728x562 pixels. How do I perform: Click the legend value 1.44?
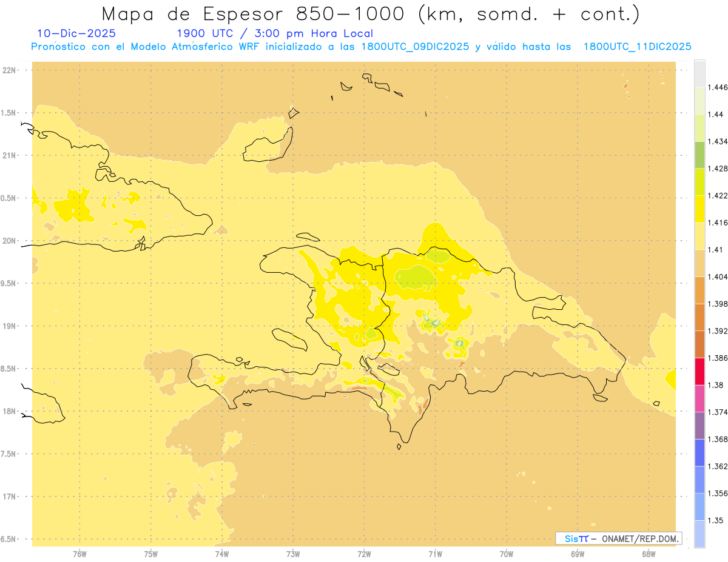pos(715,115)
